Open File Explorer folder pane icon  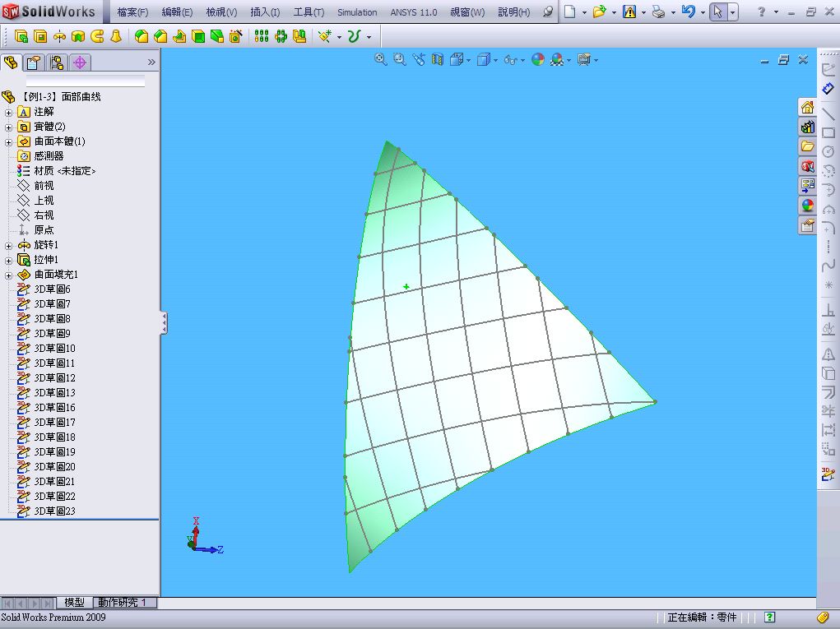(x=807, y=146)
